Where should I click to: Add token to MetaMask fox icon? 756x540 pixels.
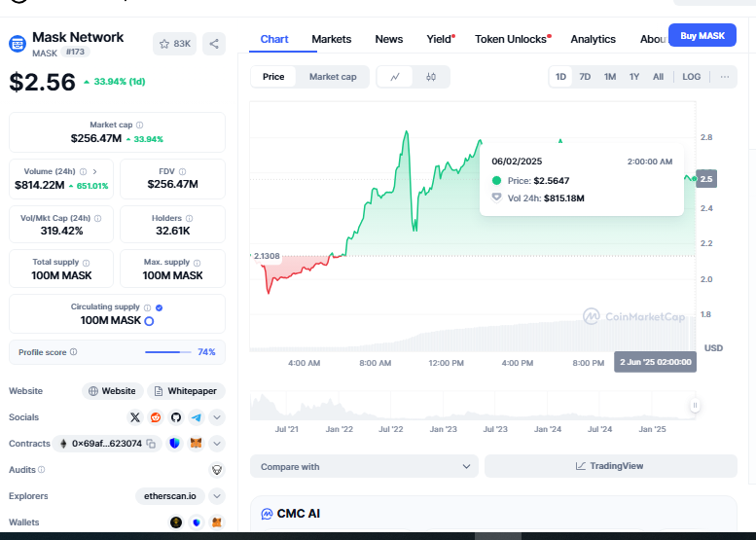[197, 443]
